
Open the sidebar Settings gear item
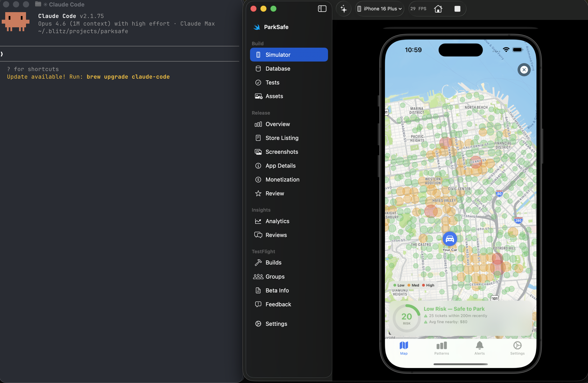pos(289,324)
